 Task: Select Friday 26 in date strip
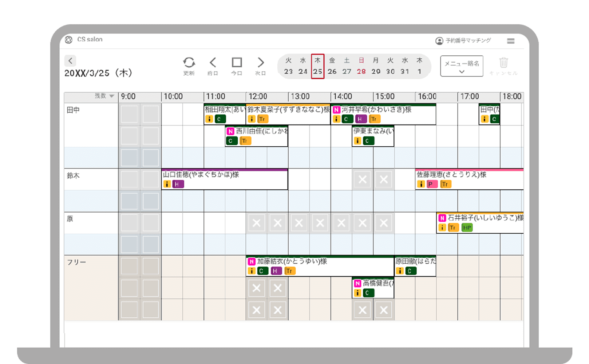pyautogui.click(x=332, y=66)
